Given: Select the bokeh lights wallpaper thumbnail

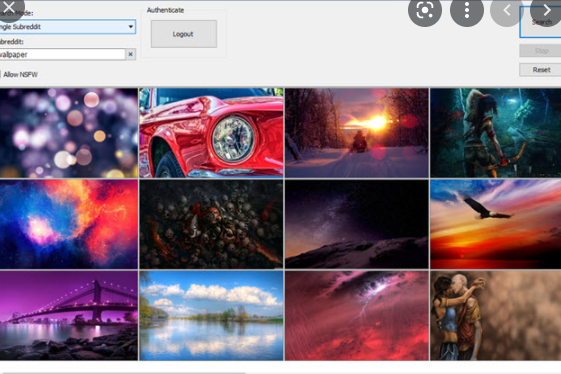Looking at the screenshot, I should tap(69, 133).
